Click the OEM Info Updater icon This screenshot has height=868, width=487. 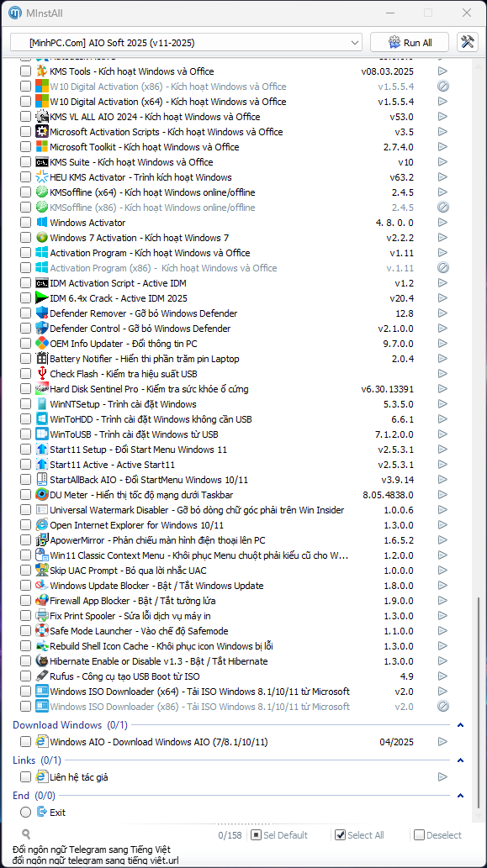pyautogui.click(x=42, y=344)
